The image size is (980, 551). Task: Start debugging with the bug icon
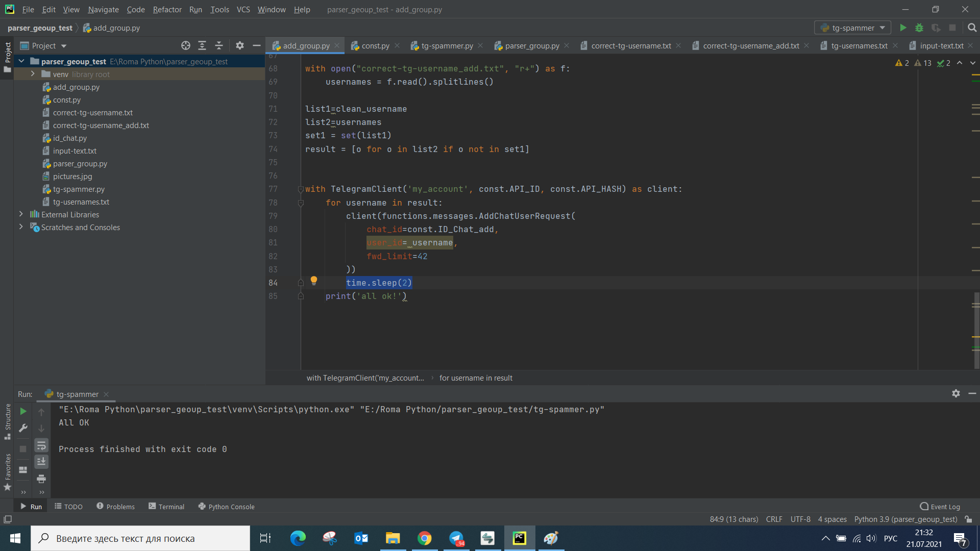919,28
